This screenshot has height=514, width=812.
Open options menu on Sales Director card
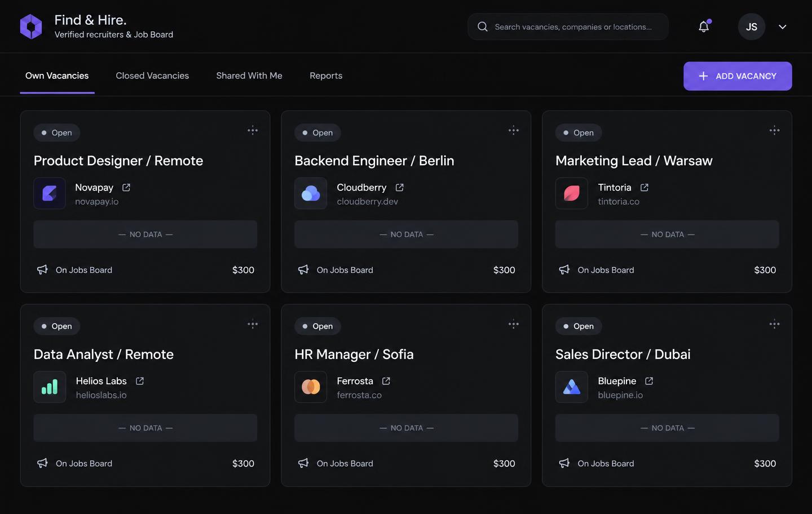click(x=775, y=324)
